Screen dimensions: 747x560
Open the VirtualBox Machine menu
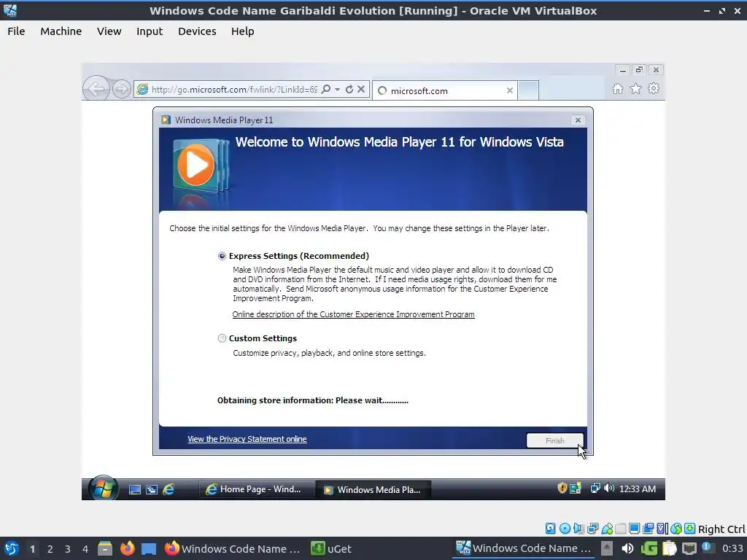pos(61,31)
